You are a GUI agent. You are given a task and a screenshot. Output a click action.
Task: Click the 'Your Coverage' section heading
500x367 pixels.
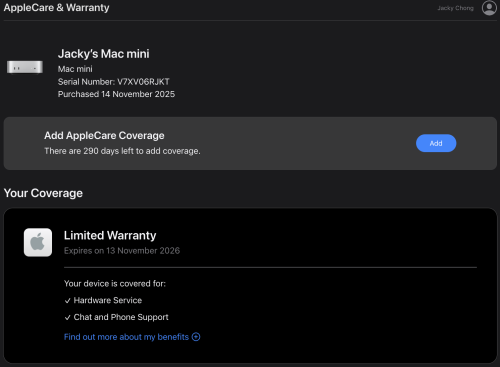pyautogui.click(x=43, y=193)
